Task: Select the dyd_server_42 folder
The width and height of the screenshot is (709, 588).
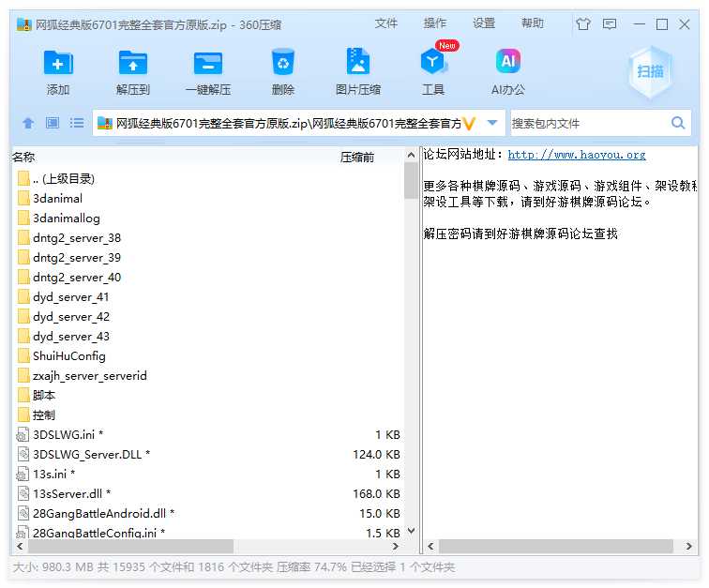Action: coord(71,317)
